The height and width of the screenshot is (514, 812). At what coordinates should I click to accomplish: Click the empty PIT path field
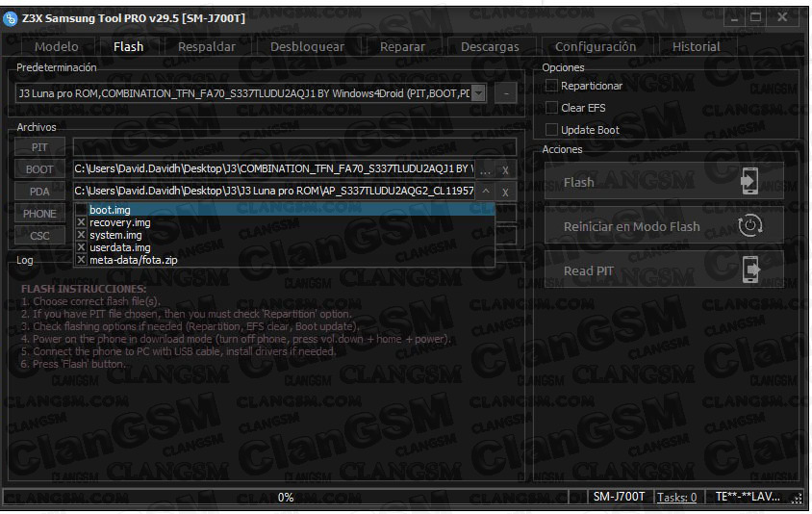click(x=294, y=147)
